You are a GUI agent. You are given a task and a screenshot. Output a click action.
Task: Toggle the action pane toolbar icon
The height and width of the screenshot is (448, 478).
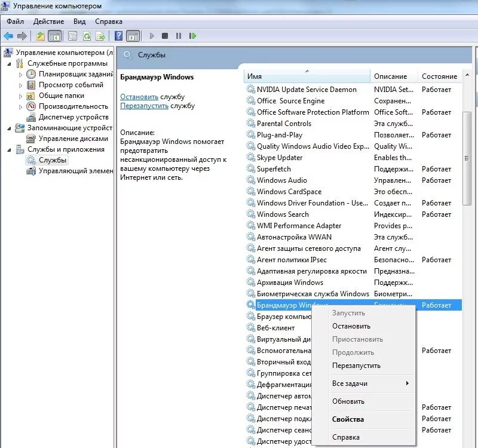click(x=133, y=36)
